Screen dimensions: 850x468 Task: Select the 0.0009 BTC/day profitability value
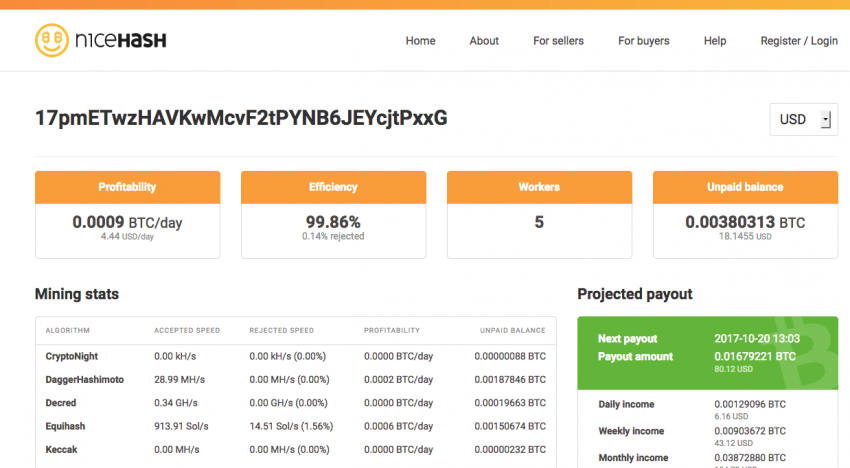(127, 222)
